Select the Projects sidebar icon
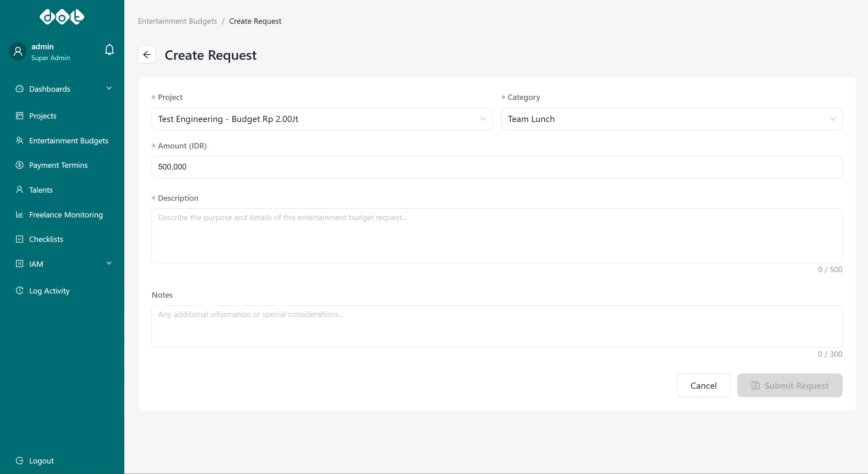 click(x=19, y=116)
